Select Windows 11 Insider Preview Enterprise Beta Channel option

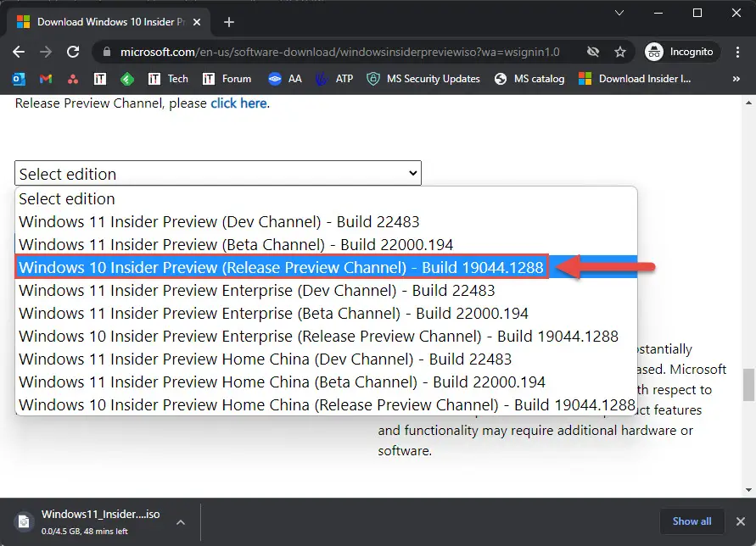[x=326, y=313]
